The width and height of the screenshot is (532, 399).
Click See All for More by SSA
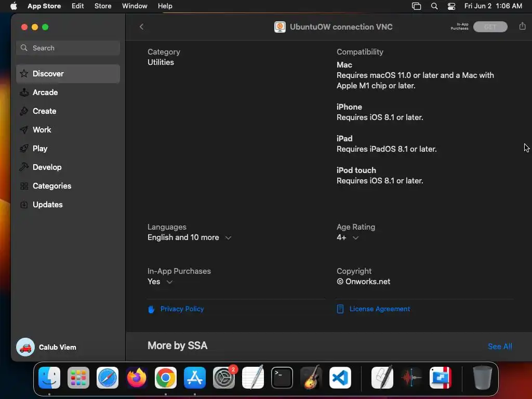coord(500,347)
